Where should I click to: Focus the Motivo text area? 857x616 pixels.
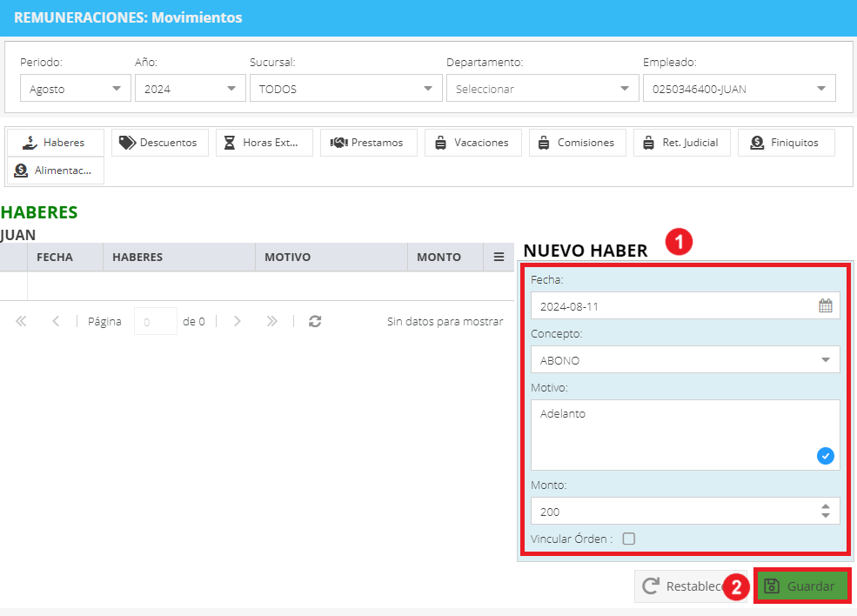click(686, 435)
